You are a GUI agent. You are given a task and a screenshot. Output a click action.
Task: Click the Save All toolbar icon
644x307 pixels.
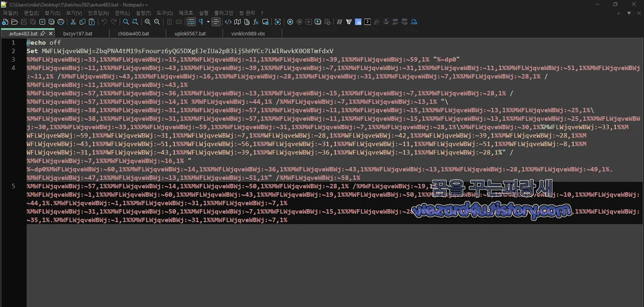(x=33, y=22)
